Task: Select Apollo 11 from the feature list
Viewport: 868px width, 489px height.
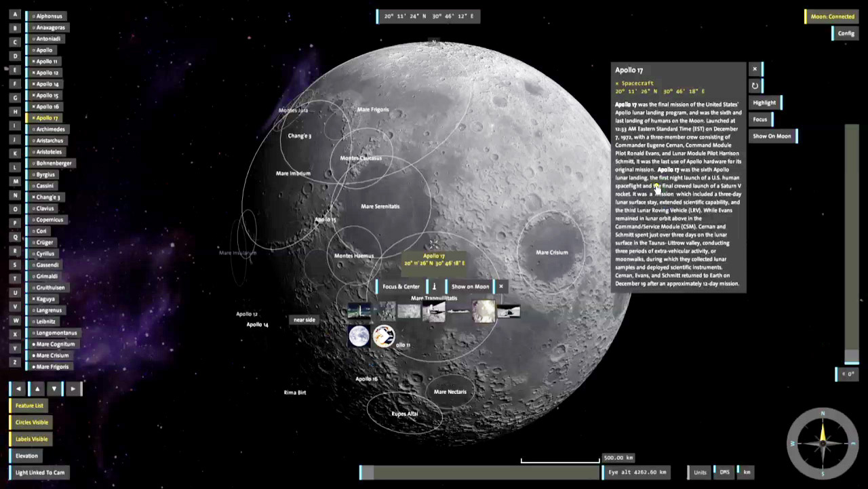Action: 46,61
